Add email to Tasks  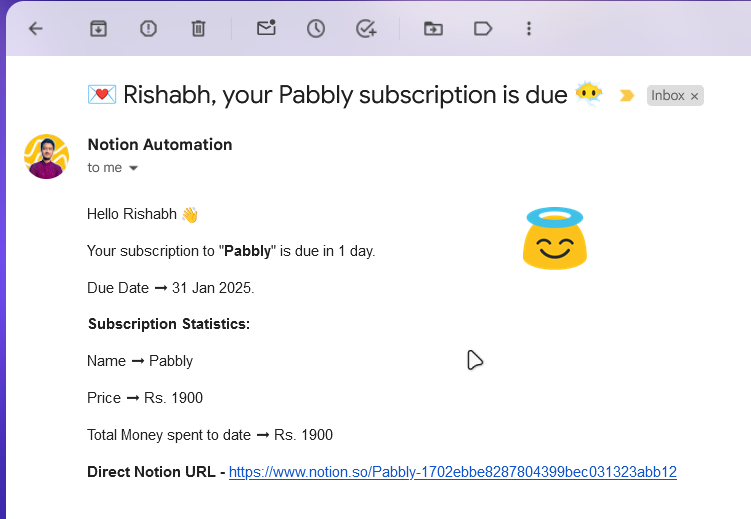point(366,29)
